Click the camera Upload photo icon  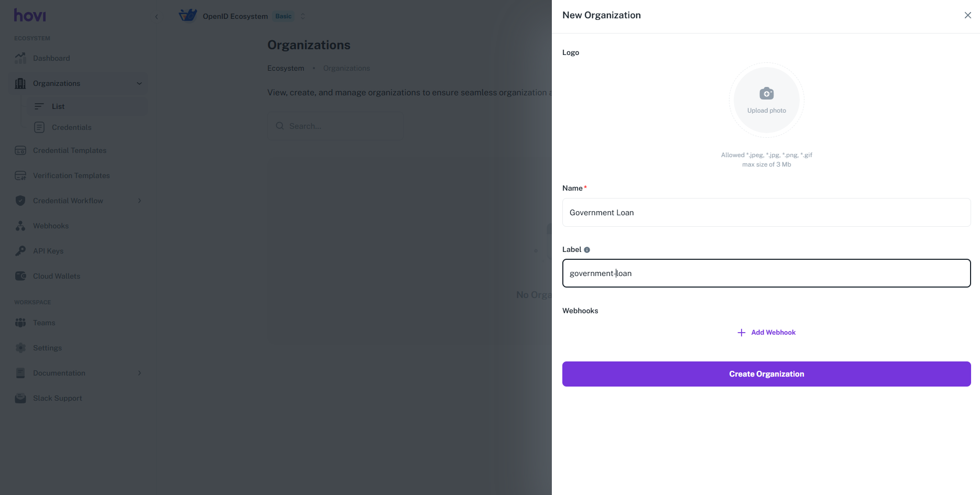point(766,94)
